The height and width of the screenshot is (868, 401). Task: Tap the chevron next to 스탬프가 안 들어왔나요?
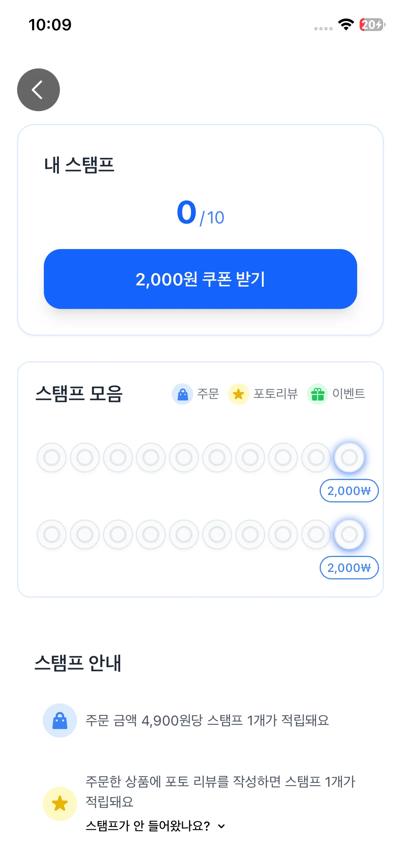[221, 826]
